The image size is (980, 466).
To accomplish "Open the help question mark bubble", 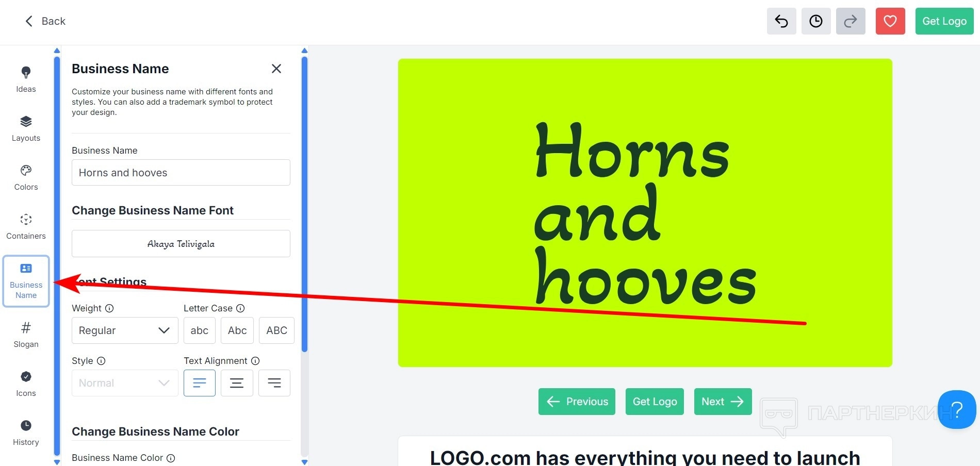I will [957, 409].
